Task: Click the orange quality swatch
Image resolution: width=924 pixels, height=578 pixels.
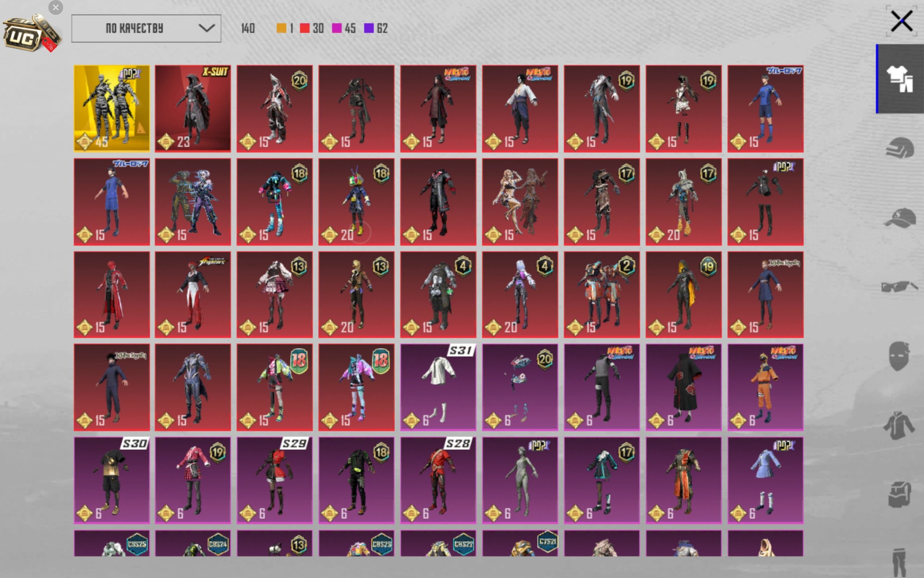Action: click(x=282, y=28)
